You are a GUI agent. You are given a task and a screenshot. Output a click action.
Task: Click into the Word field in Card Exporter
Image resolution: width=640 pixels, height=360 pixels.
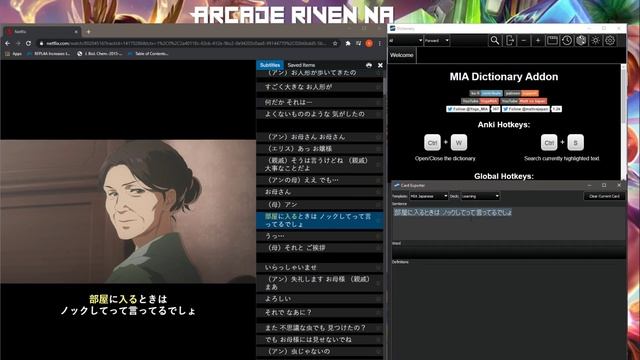(x=509, y=252)
